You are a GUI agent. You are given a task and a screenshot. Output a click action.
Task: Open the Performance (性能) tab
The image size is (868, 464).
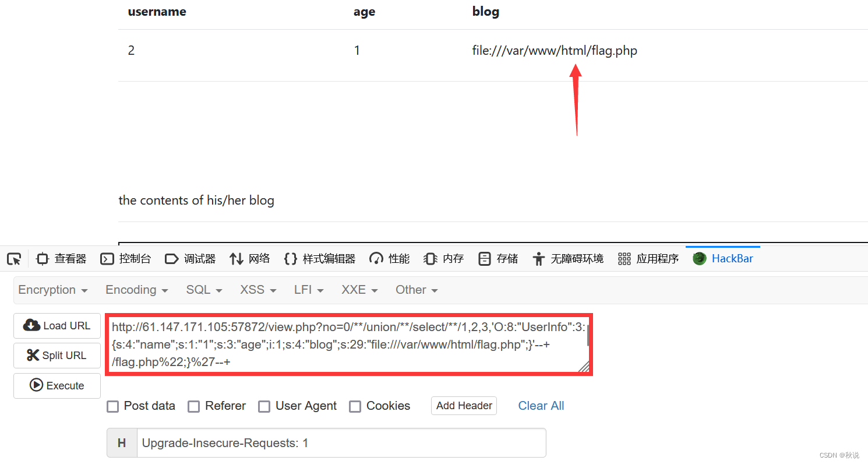click(390, 259)
